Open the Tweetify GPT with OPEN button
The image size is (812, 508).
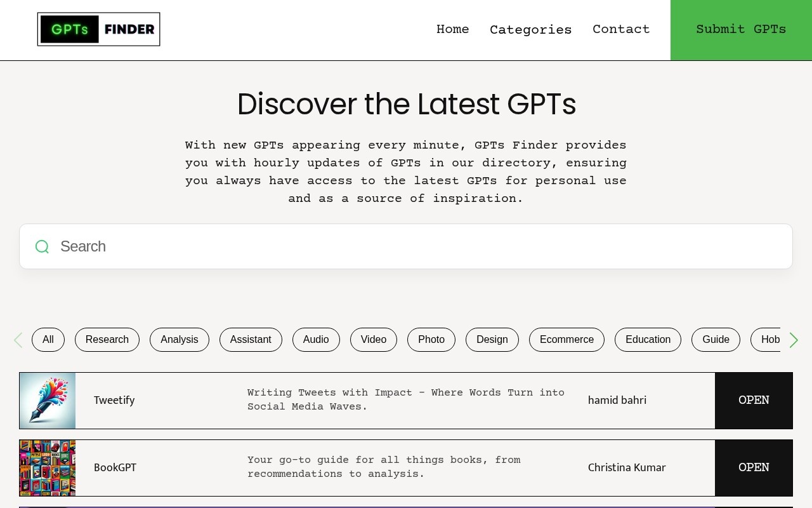coord(754,401)
